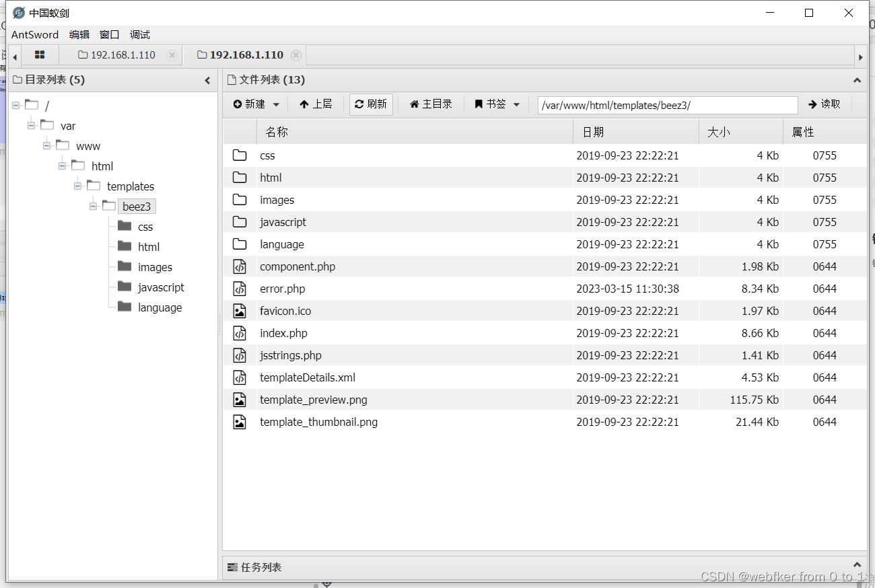Open the 调试 menu
Viewport: 875px width, 588px height.
140,35
